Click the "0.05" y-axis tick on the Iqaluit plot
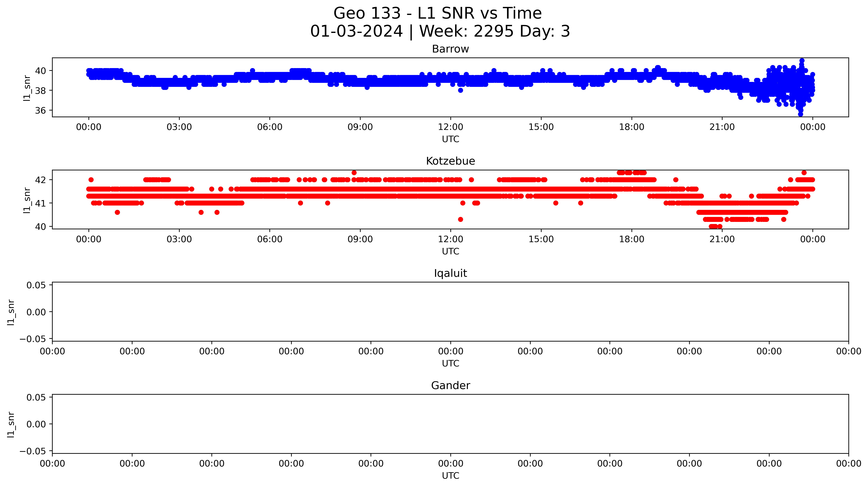The width and height of the screenshot is (868, 487). pos(36,285)
